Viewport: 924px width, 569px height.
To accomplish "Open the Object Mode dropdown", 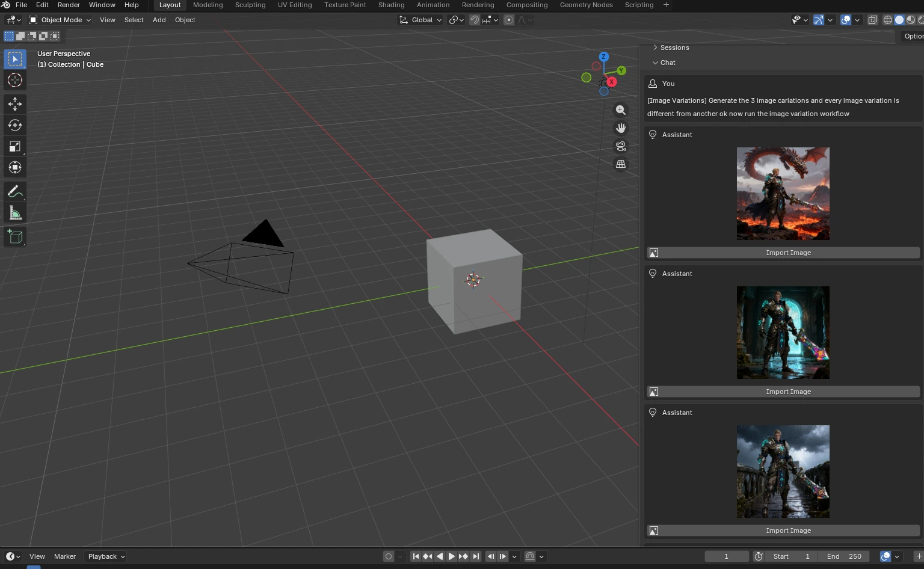I will coord(60,20).
